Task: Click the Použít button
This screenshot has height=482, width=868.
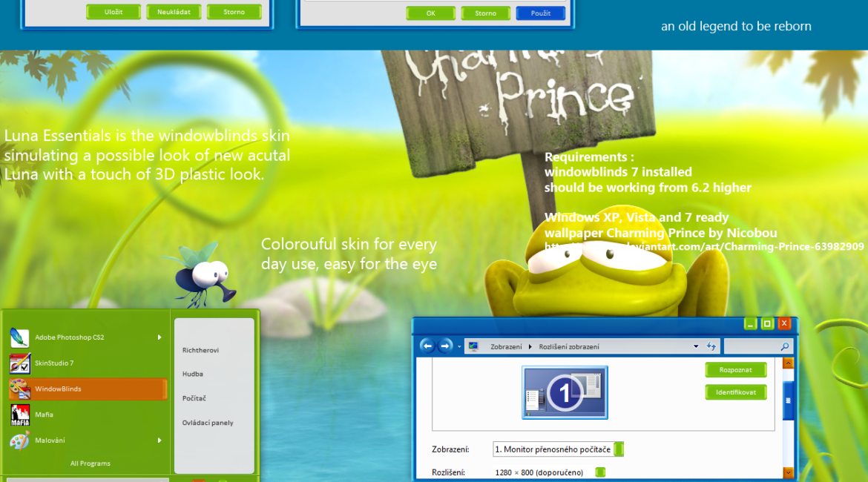Action: [x=540, y=13]
